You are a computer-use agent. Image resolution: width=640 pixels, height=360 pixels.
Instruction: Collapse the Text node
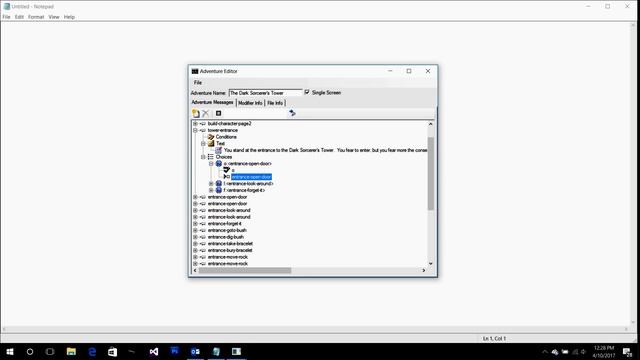203,143
